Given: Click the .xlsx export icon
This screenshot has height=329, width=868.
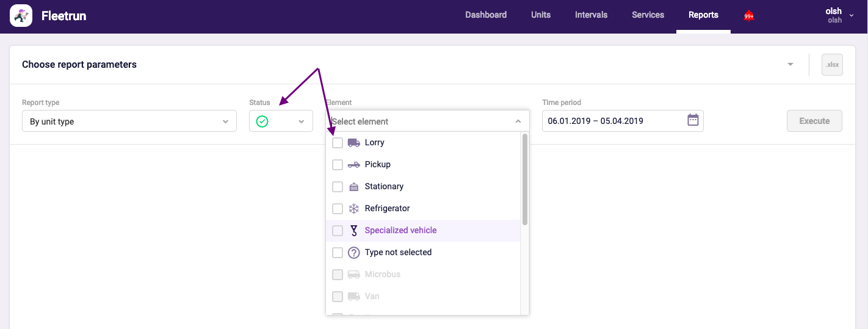Looking at the screenshot, I should 831,65.
